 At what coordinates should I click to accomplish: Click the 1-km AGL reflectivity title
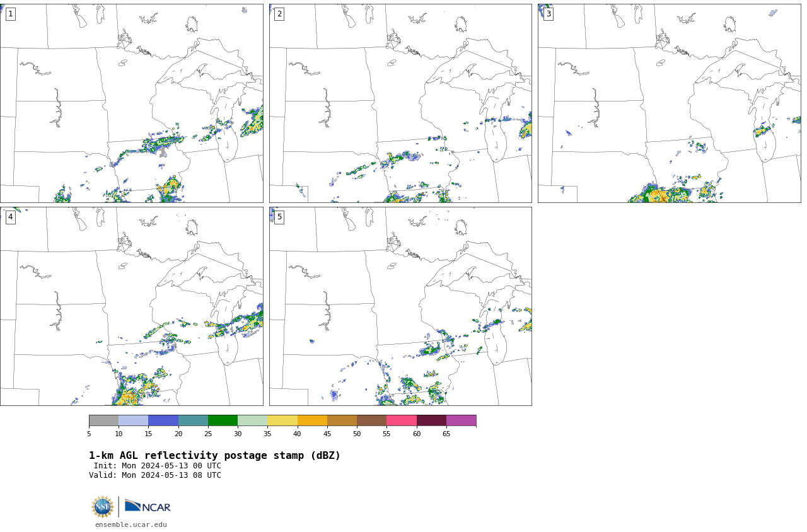214,456
